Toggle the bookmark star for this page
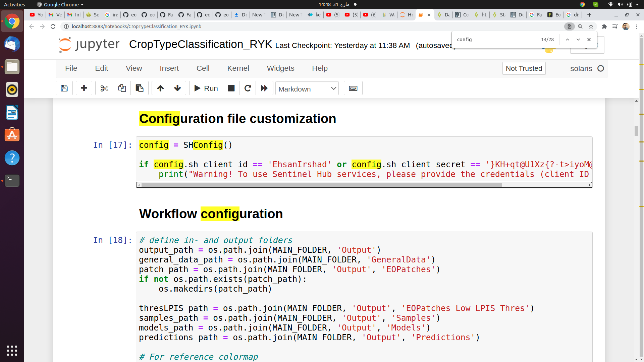The image size is (644, 362). point(591,26)
